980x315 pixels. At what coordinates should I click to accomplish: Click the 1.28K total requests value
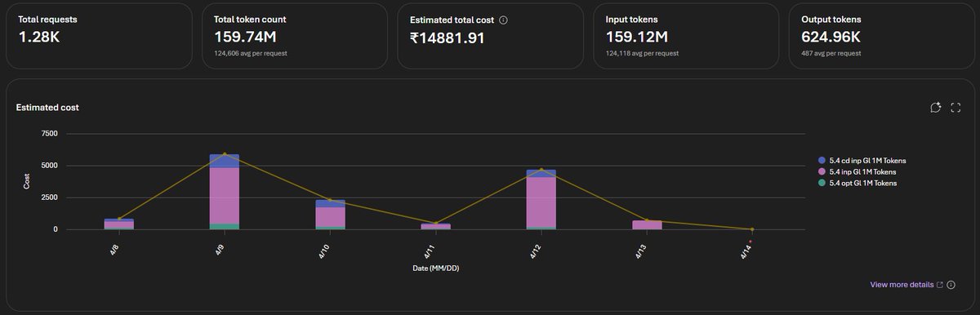pos(40,37)
